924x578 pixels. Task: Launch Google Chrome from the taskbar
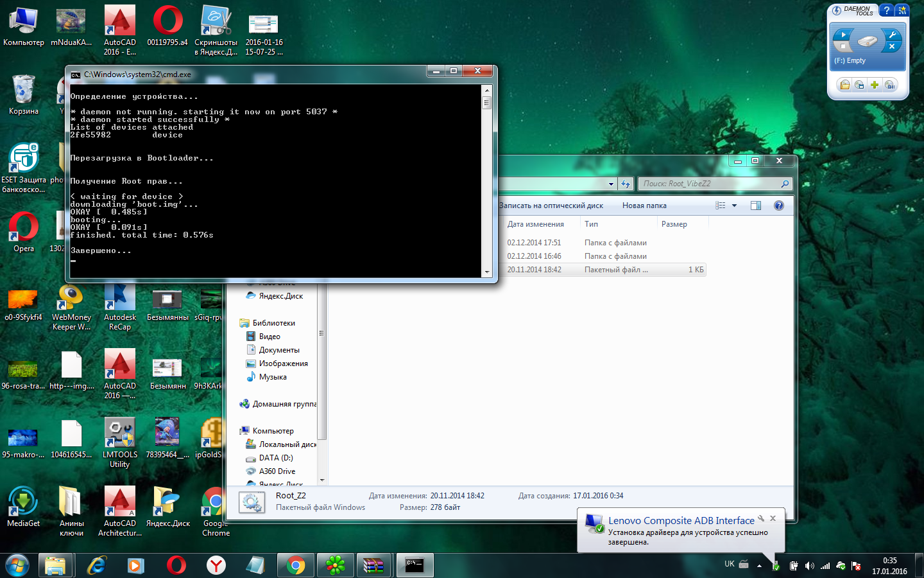[296, 565]
